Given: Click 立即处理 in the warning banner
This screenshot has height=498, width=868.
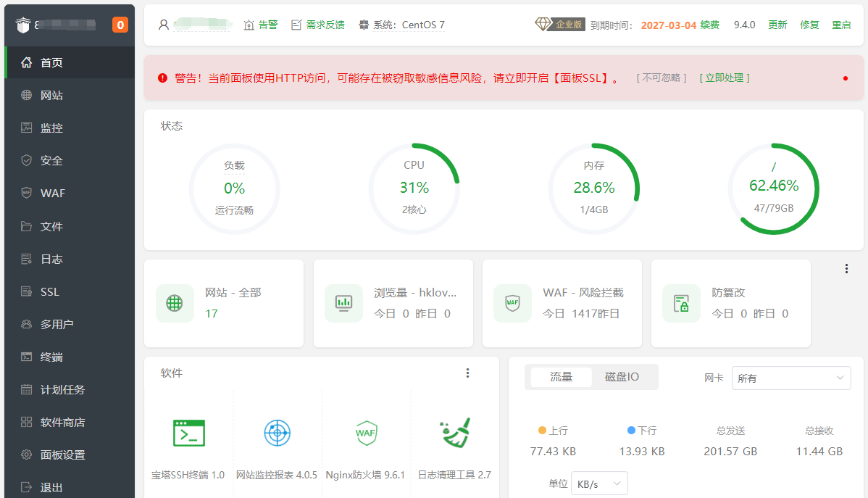Looking at the screenshot, I should [x=725, y=78].
